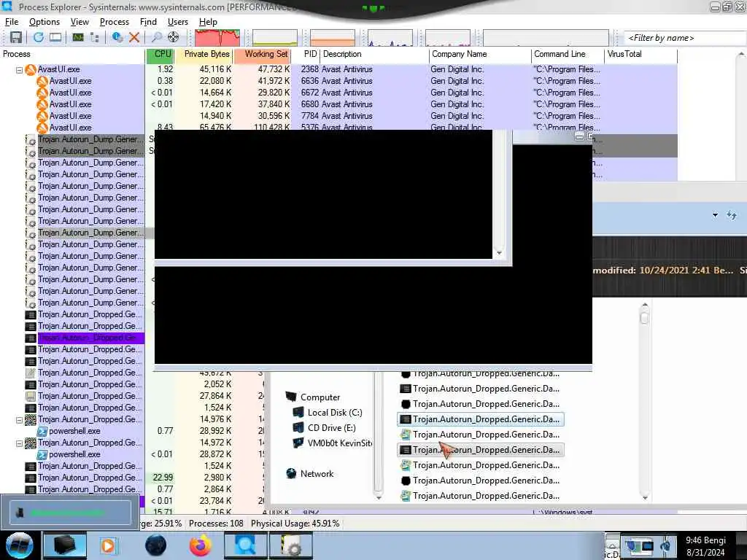The image size is (747, 560).
Task: Sort by the Command Line column header
Action: click(x=568, y=54)
